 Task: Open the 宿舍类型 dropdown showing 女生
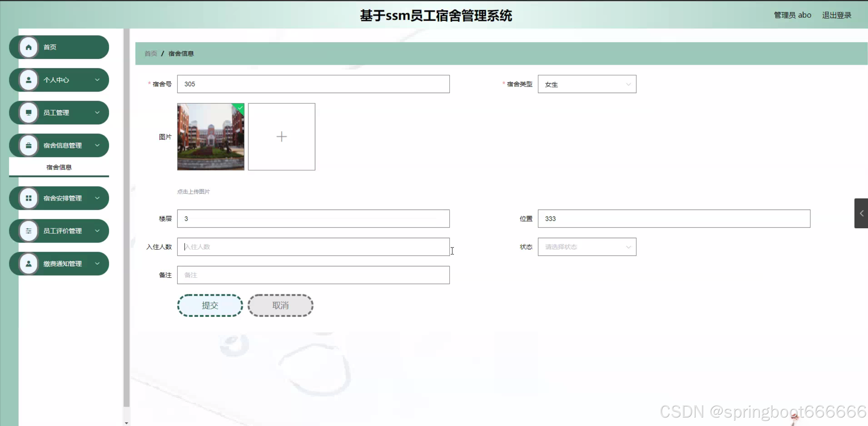click(x=587, y=84)
